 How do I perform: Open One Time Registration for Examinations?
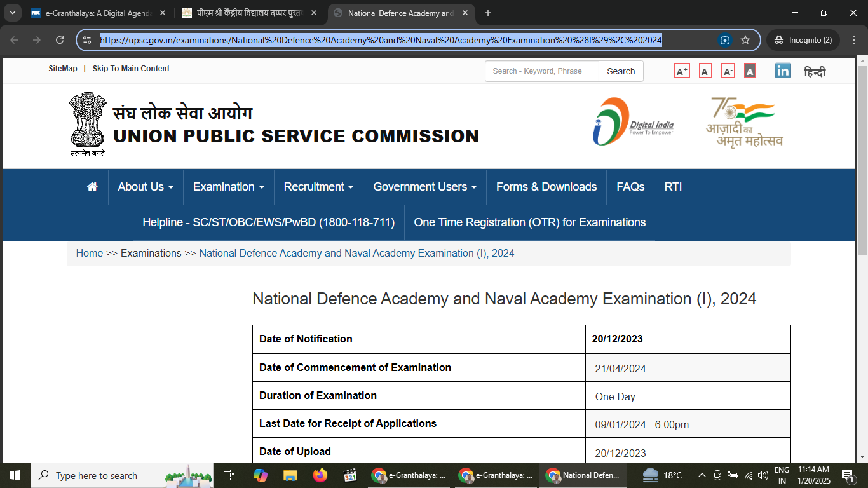pos(530,222)
